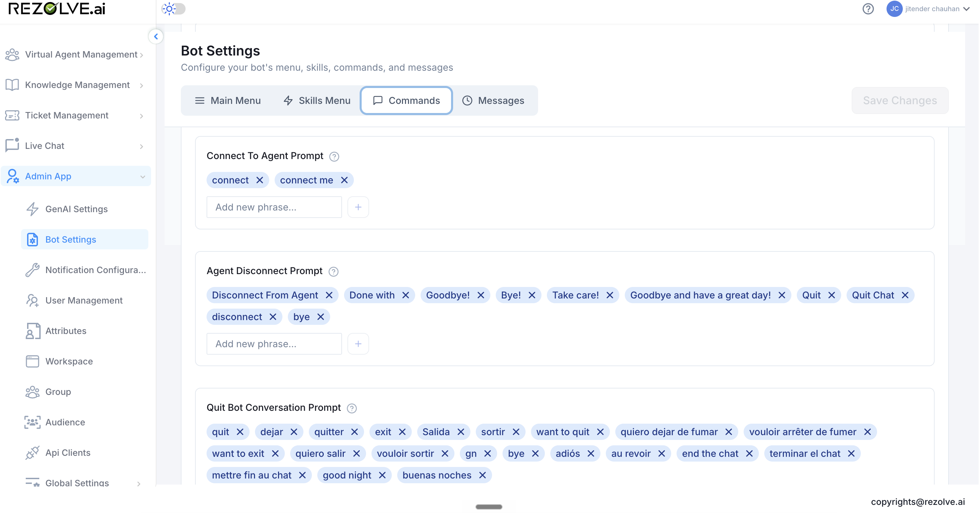Remove the 'end the chat' chip
Screen dimensions: 980x513
click(x=749, y=453)
